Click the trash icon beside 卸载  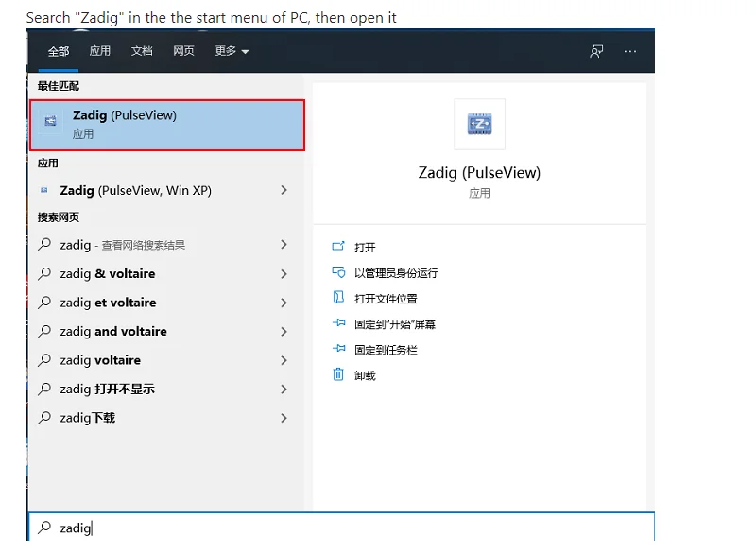338,374
